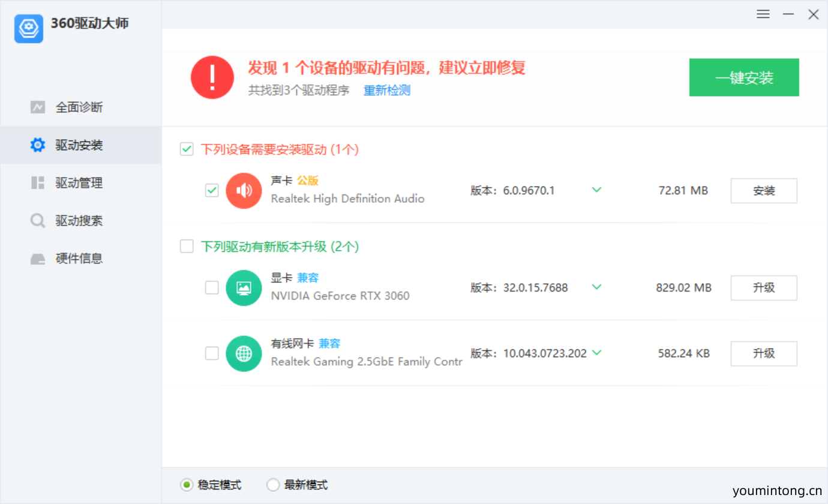The width and height of the screenshot is (828, 504).
Task: Uncheck the Realtek High Definition Audio checkbox
Action: pos(212,190)
